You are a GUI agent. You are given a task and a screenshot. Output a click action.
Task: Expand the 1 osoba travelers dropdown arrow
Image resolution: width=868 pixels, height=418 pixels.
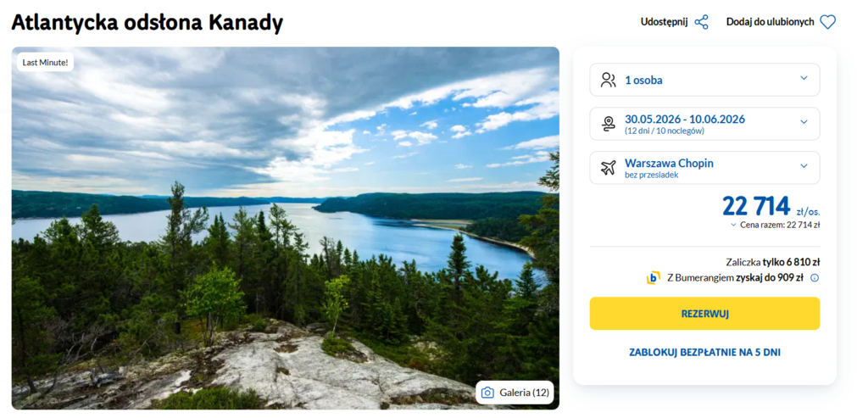pos(804,79)
